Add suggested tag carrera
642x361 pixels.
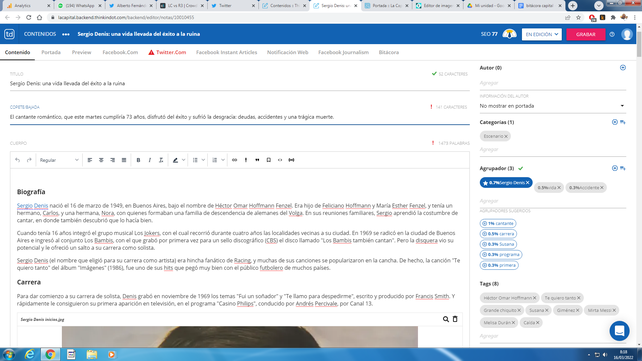click(x=498, y=234)
